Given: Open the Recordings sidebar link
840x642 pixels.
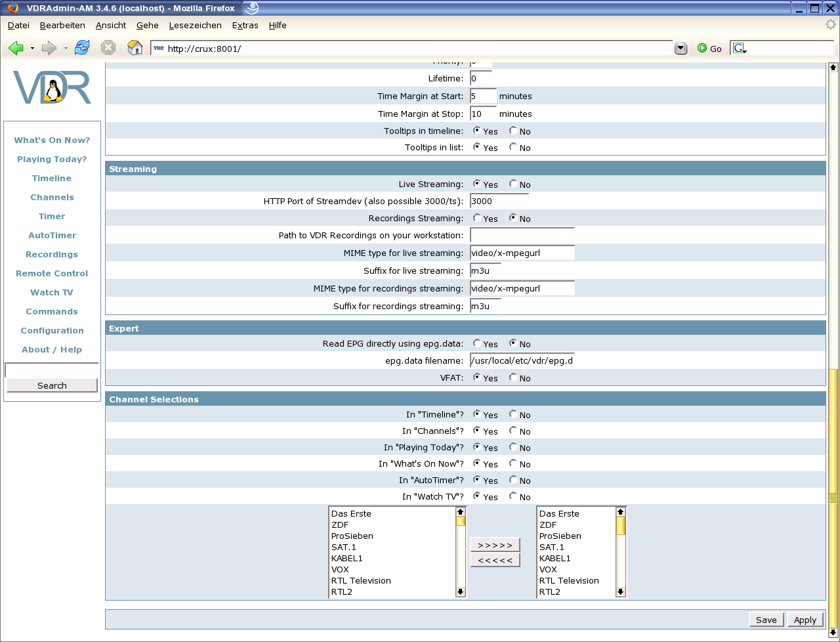Looking at the screenshot, I should (x=52, y=255).
